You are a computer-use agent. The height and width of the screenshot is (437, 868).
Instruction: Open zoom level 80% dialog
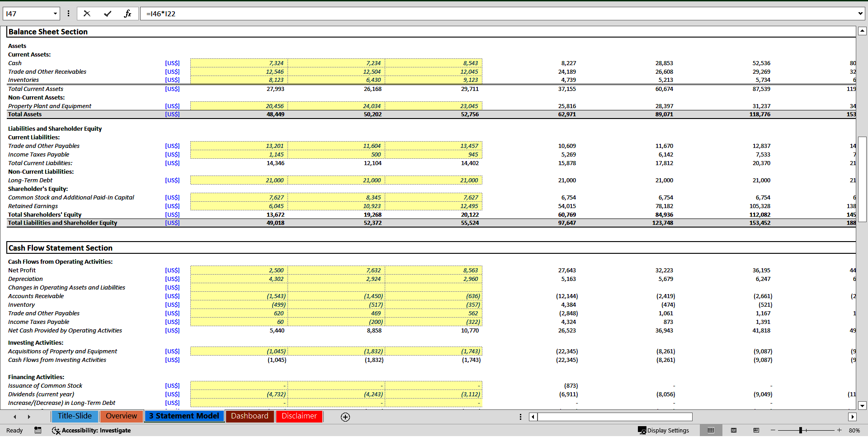(x=854, y=430)
